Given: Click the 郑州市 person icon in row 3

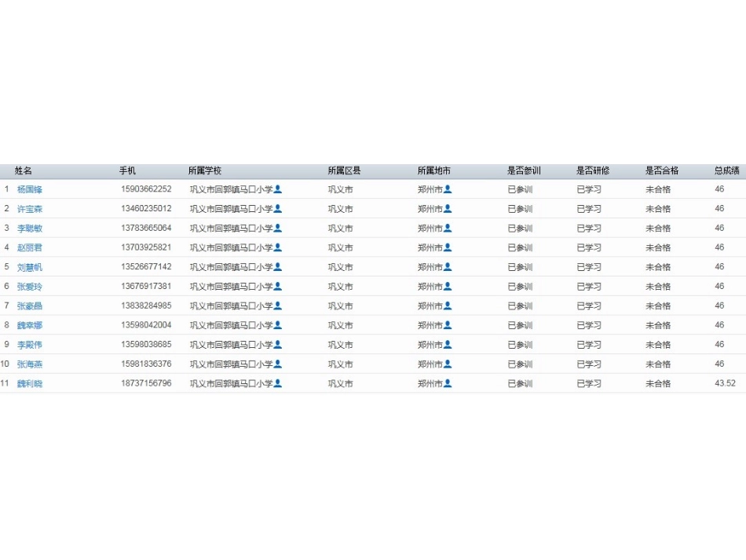Looking at the screenshot, I should [448, 228].
